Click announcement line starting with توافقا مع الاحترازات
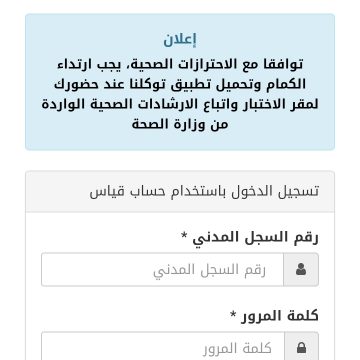The image size is (360, 360). point(180,64)
